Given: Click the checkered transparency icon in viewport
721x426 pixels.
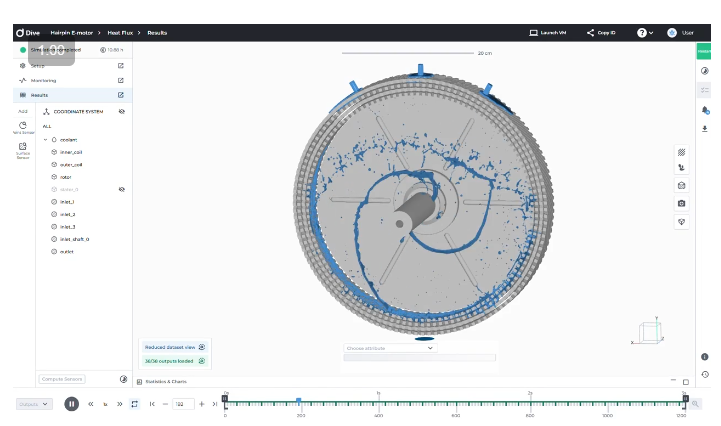Looking at the screenshot, I should point(682,152).
